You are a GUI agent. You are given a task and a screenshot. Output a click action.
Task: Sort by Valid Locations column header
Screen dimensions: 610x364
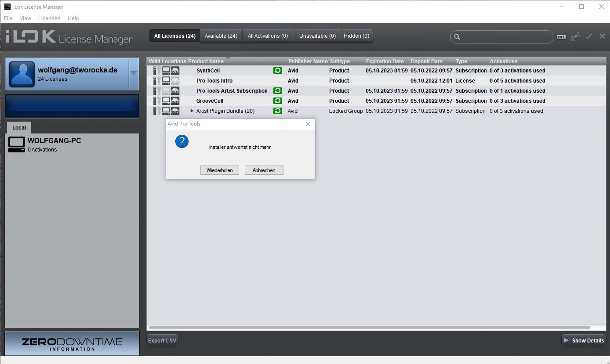(167, 61)
